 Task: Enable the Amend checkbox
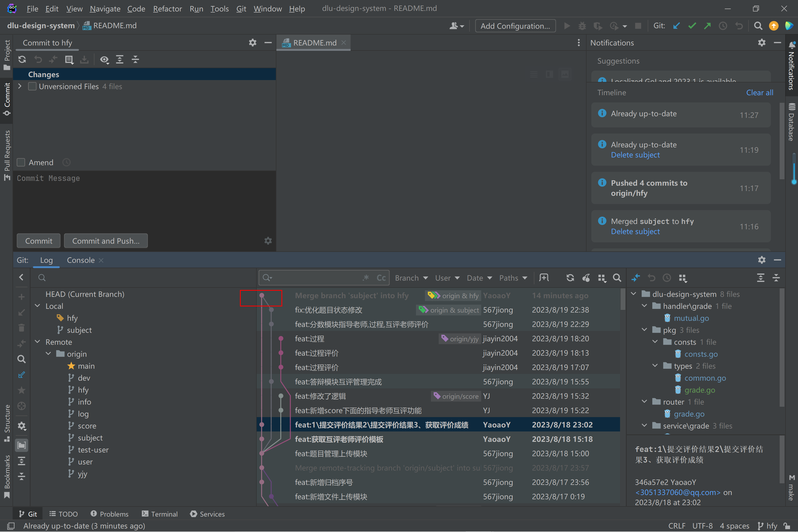[21, 163]
